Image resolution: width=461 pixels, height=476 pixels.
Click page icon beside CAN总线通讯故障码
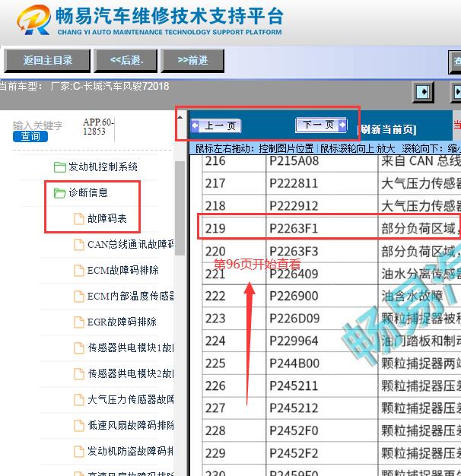pos(79,244)
